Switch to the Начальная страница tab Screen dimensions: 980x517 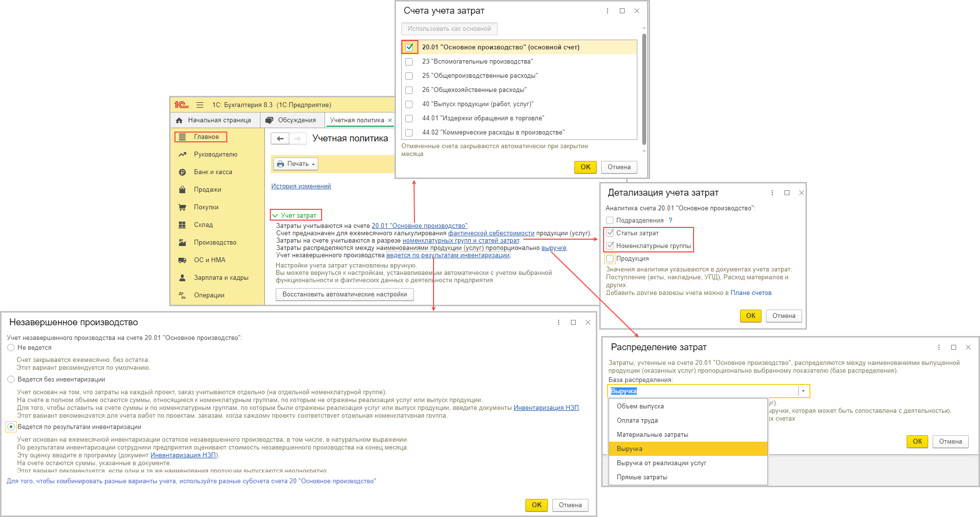pos(216,120)
